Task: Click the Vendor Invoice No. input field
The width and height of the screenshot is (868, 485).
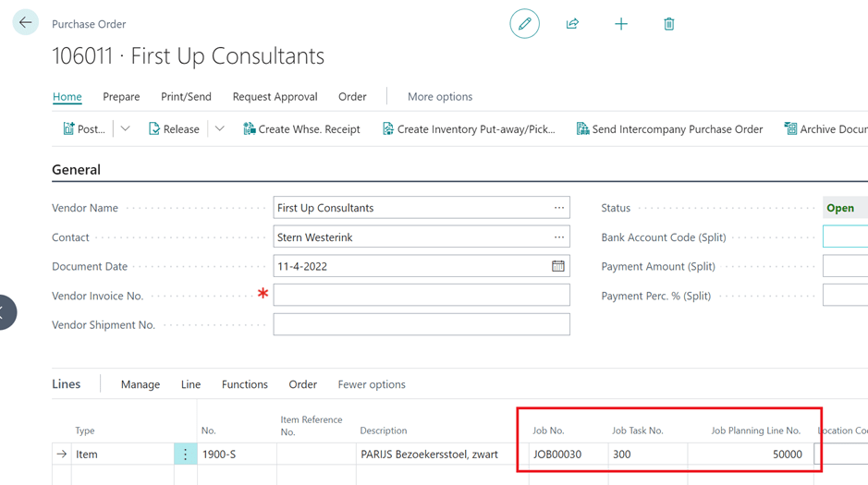Action: click(422, 296)
